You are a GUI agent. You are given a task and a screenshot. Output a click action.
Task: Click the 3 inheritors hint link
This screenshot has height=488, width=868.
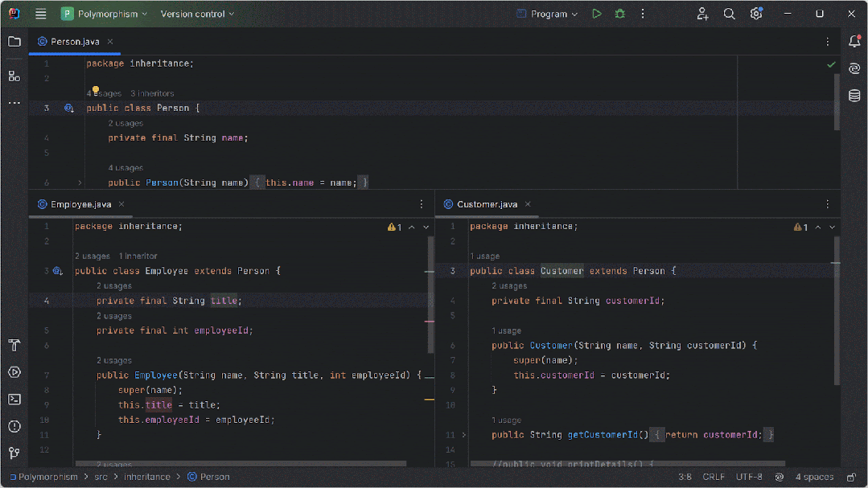pyautogui.click(x=152, y=93)
